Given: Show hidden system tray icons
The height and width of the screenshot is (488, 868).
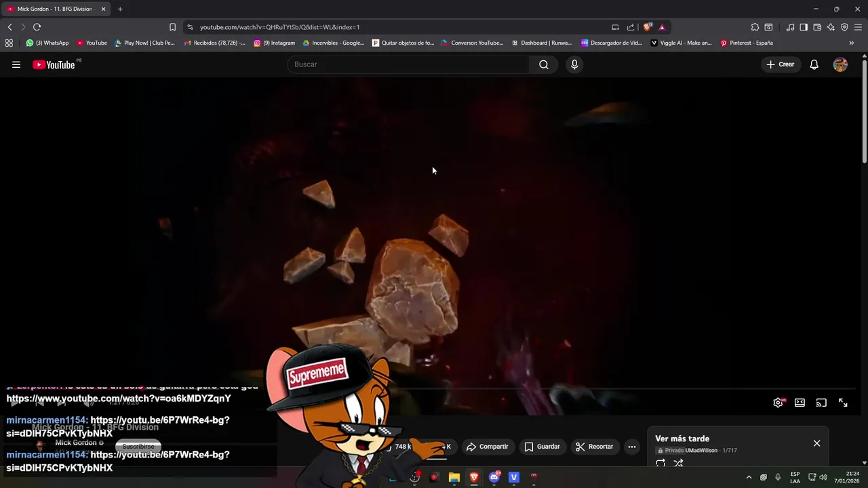Looking at the screenshot, I should (749, 477).
